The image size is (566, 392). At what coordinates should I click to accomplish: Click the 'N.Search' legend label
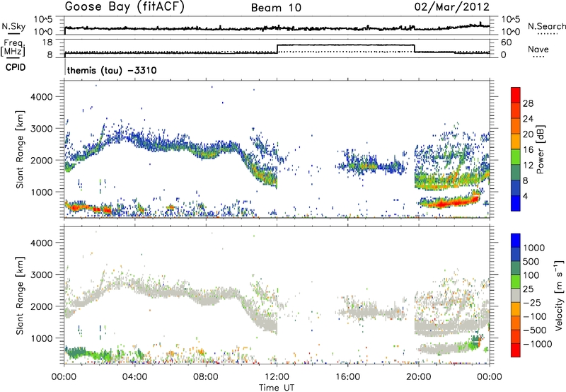click(546, 26)
